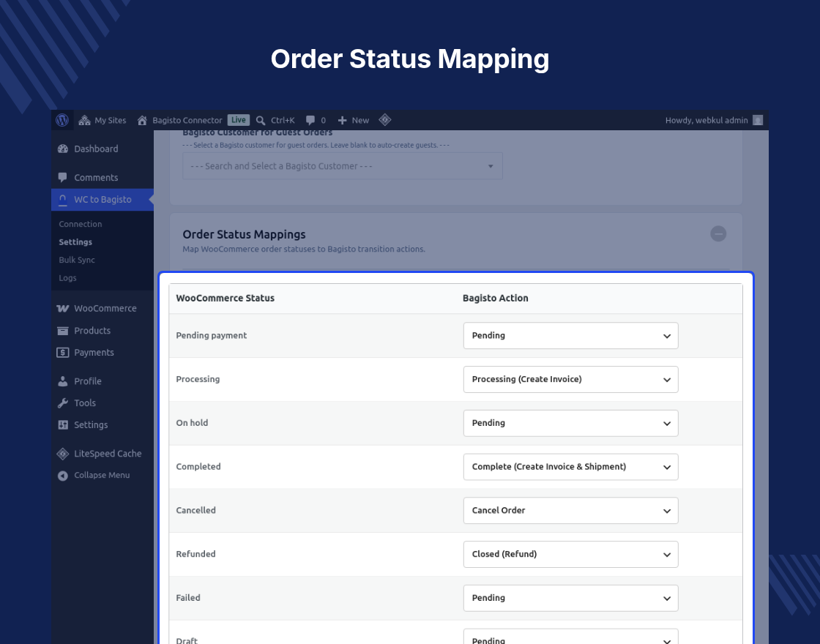Open the My Sites menu
Image resolution: width=820 pixels, height=644 pixels.
coord(102,120)
